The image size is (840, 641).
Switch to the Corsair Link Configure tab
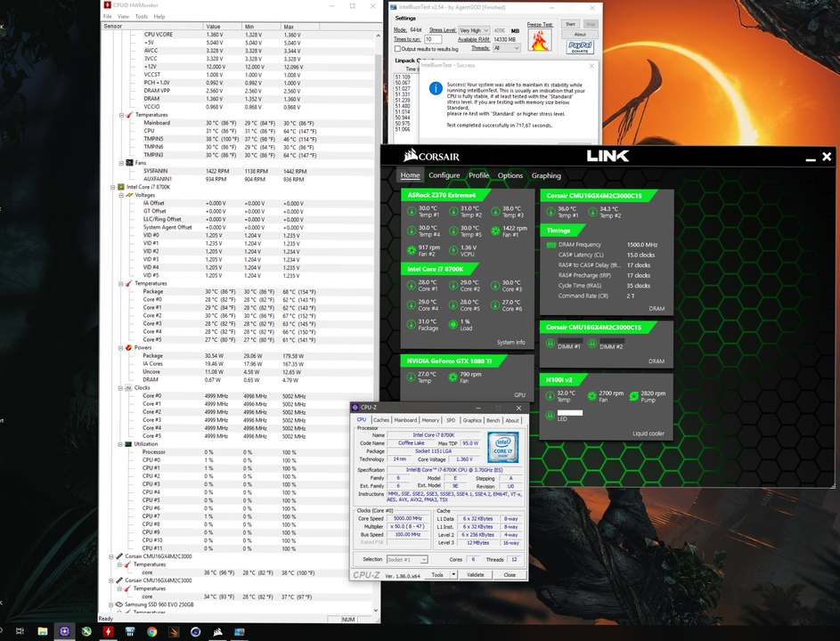pyautogui.click(x=444, y=175)
